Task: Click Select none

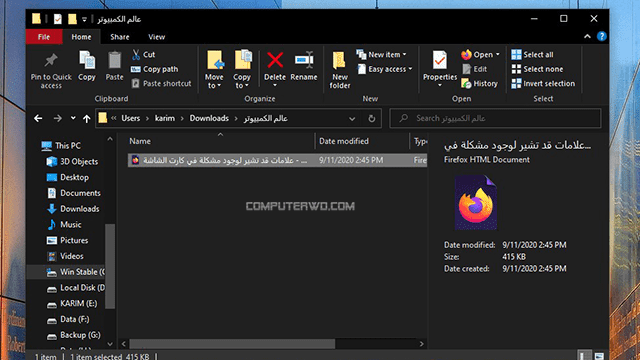Action: tap(537, 69)
